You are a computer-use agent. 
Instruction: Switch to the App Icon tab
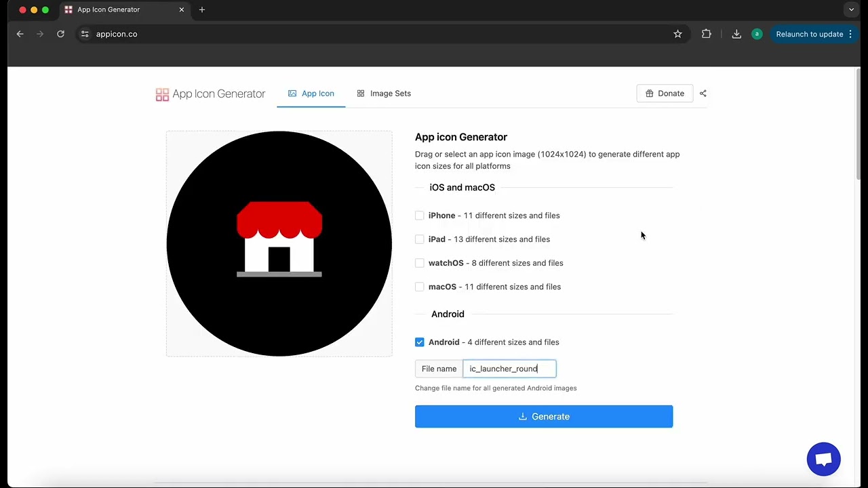click(x=311, y=94)
